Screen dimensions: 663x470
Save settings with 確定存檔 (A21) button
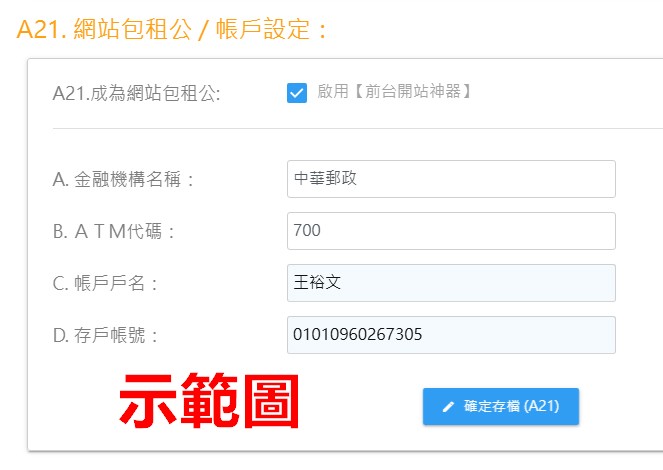(501, 406)
